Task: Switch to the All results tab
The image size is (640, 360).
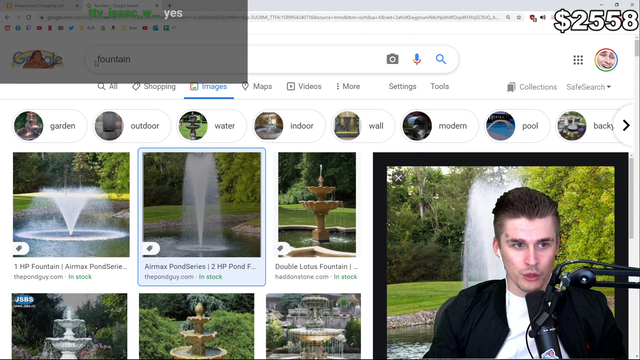Action: [108, 87]
